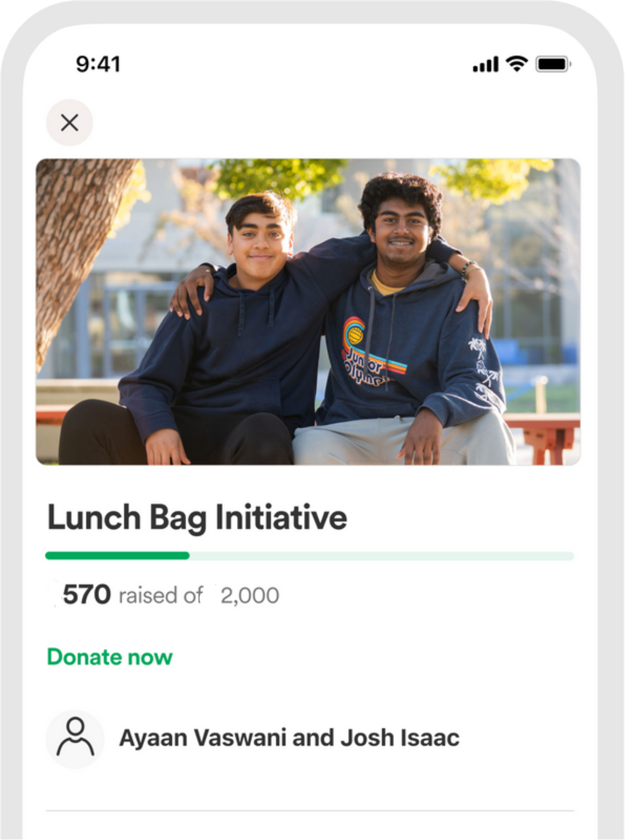Tap the 570 raised amount
The image size is (625, 840).
click(x=86, y=595)
